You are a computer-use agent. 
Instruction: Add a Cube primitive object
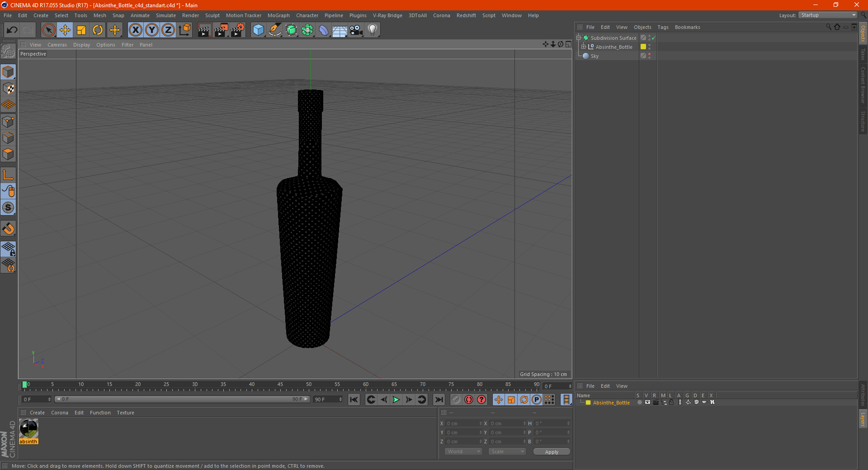point(258,30)
